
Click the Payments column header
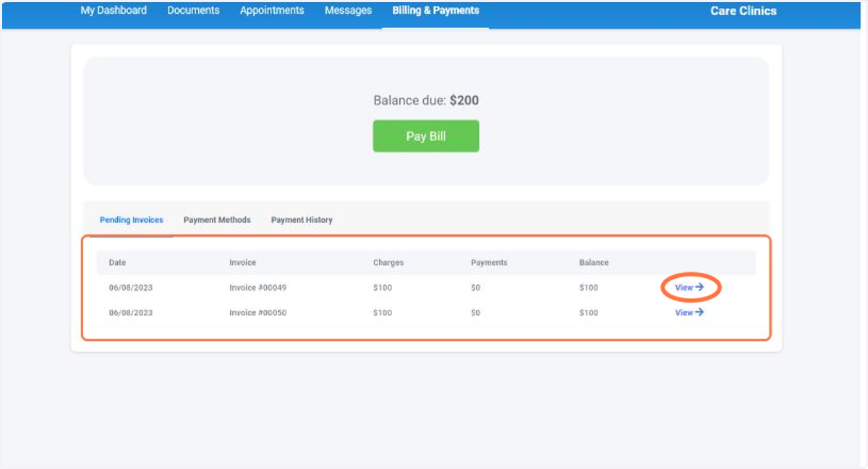pyautogui.click(x=489, y=263)
